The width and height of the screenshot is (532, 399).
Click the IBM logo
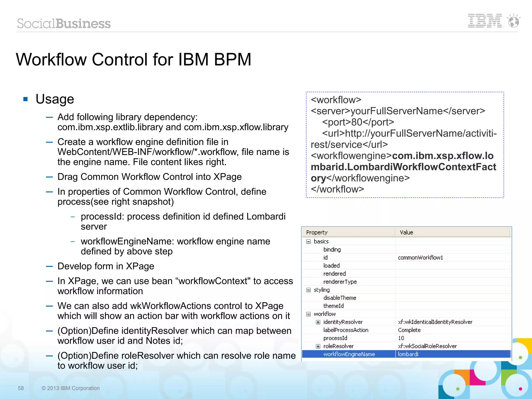tap(485, 21)
